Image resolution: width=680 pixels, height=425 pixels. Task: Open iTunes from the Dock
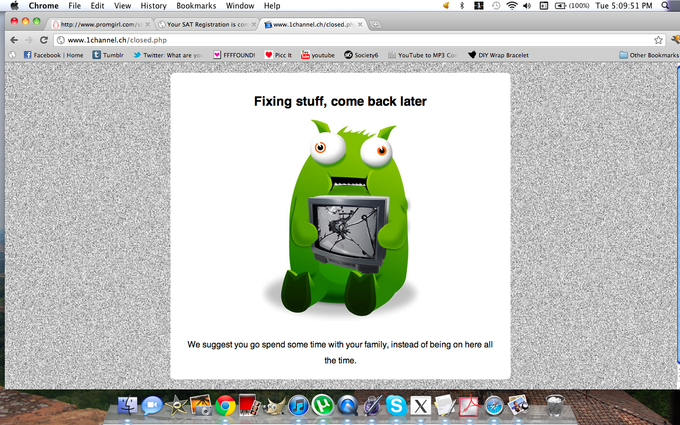coord(298,406)
